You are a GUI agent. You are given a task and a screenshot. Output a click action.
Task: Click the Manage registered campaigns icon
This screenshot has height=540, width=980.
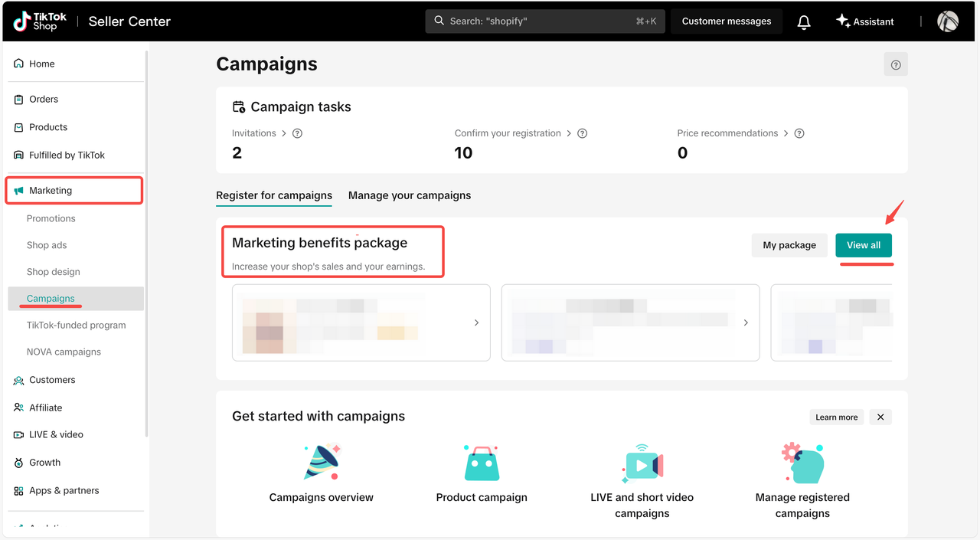(802, 463)
